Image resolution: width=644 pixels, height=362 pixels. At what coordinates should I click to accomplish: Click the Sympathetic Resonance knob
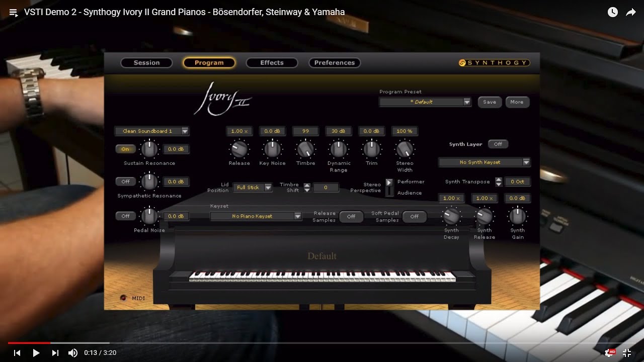tap(149, 182)
